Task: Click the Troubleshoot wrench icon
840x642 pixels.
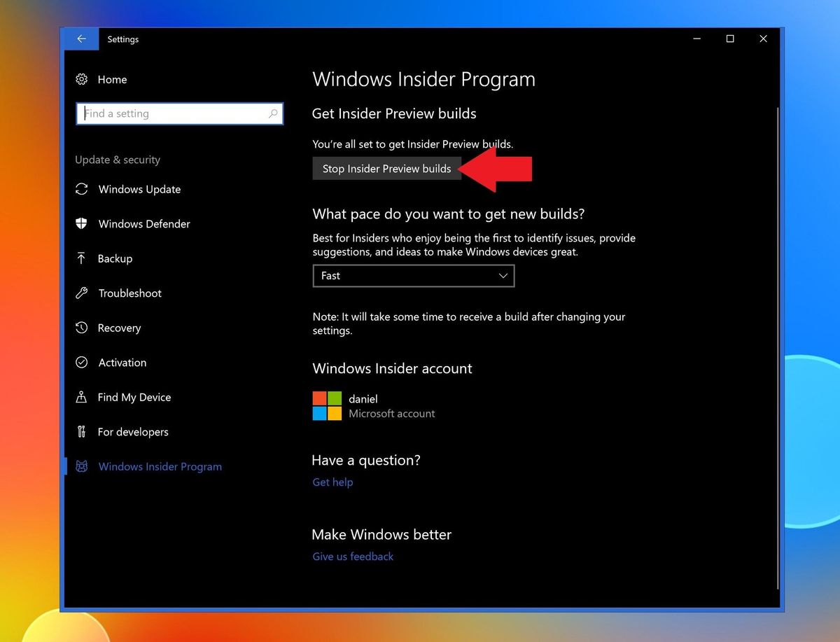Action: click(x=82, y=293)
